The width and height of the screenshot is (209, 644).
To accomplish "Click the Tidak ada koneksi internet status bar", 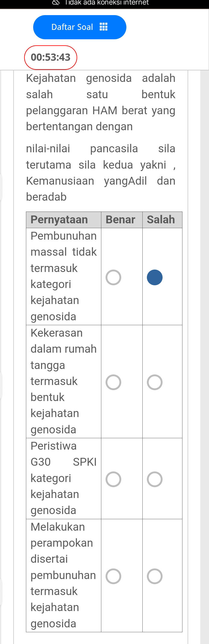I will pos(104,3).
